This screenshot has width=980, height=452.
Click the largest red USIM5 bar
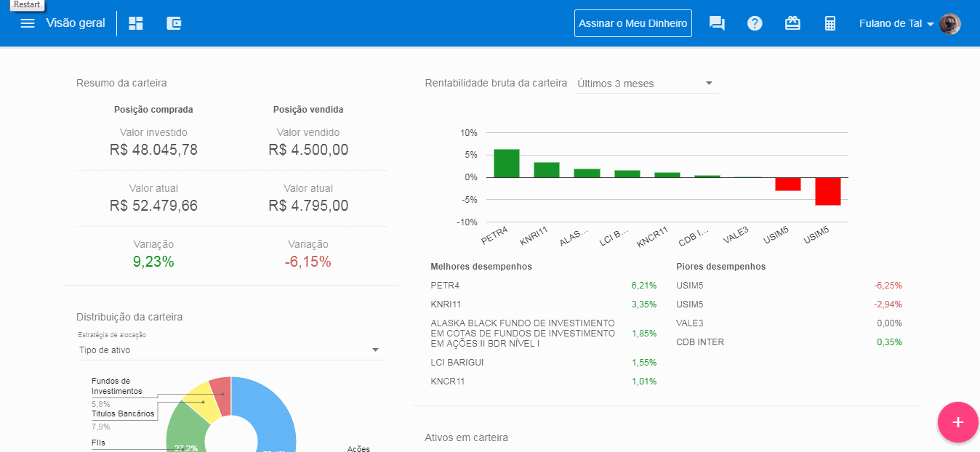coord(827,191)
